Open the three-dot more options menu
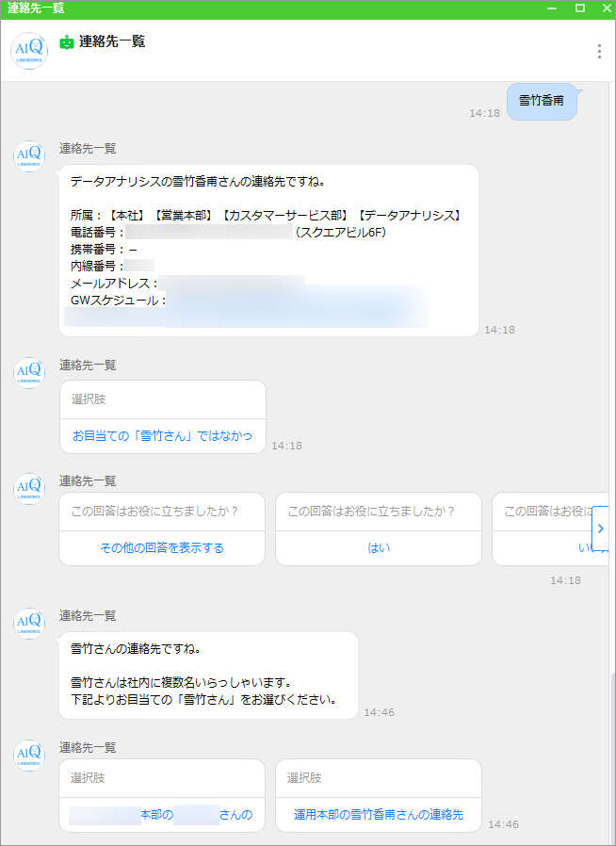The height and width of the screenshot is (846, 616). (x=599, y=51)
